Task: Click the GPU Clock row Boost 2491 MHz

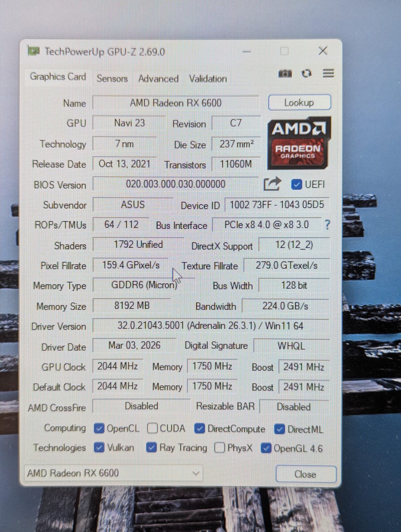Action: pyautogui.click(x=304, y=367)
